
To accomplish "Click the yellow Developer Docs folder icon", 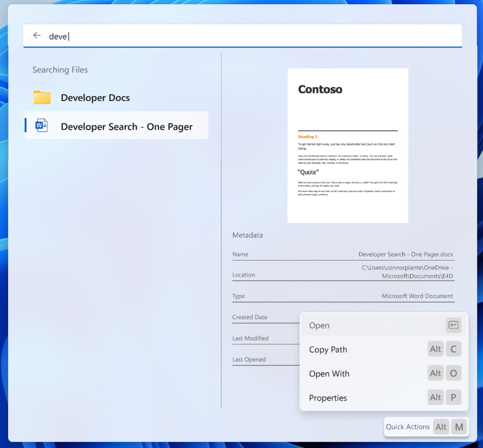I will coord(42,98).
